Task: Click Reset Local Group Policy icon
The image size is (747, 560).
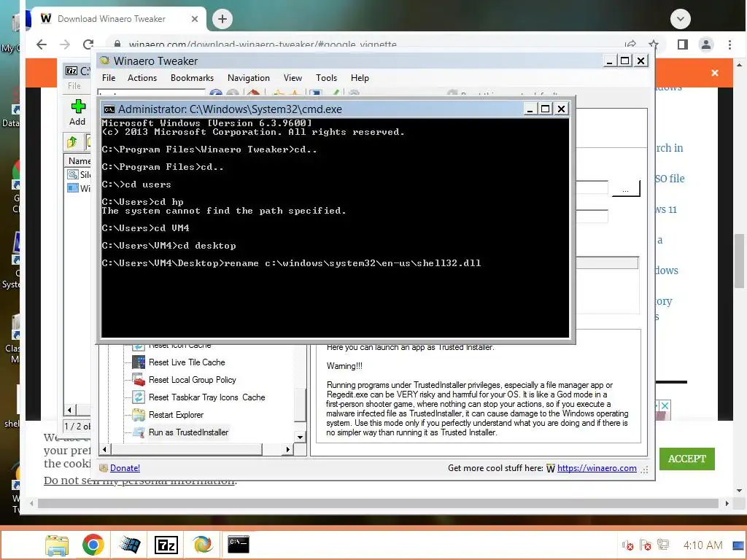Action: tap(139, 380)
